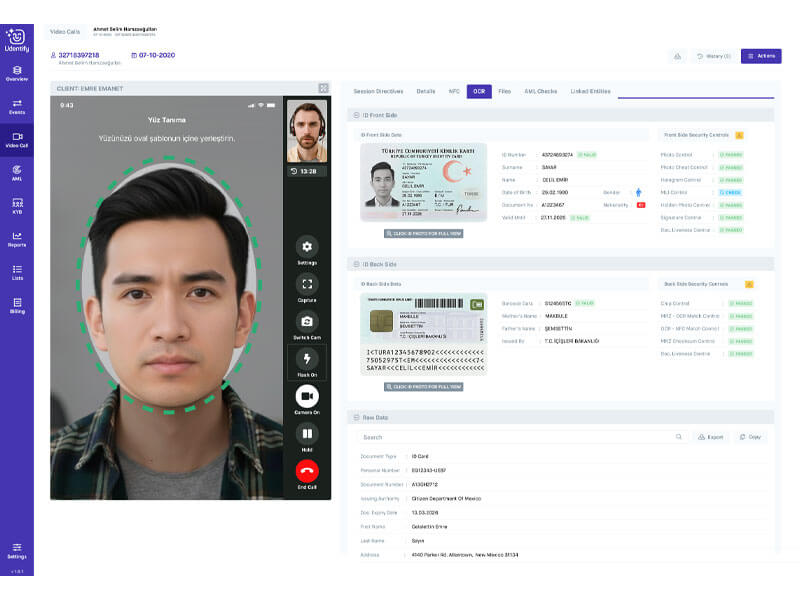Toggle Hold on the video call
Screen dimensions: 800x600
307,435
